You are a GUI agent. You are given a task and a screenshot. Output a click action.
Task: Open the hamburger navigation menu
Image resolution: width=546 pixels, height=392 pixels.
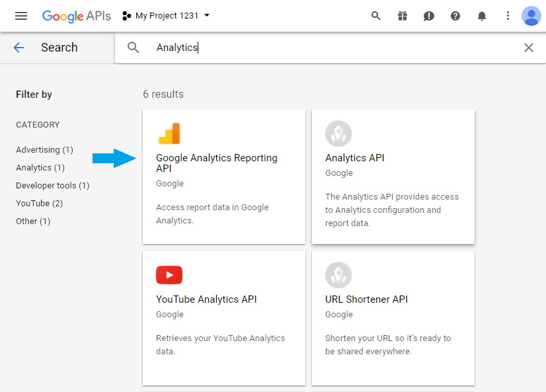[21, 16]
